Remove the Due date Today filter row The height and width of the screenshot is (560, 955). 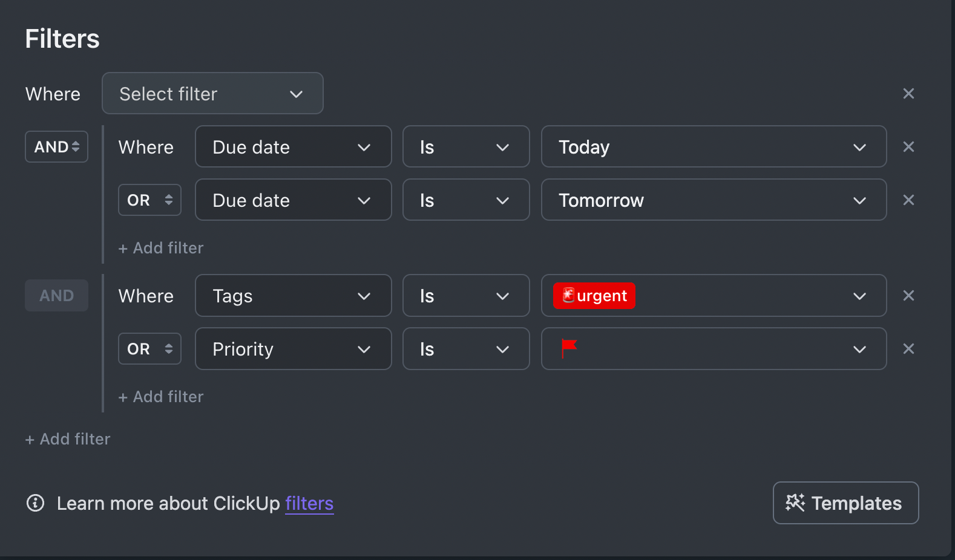point(908,147)
